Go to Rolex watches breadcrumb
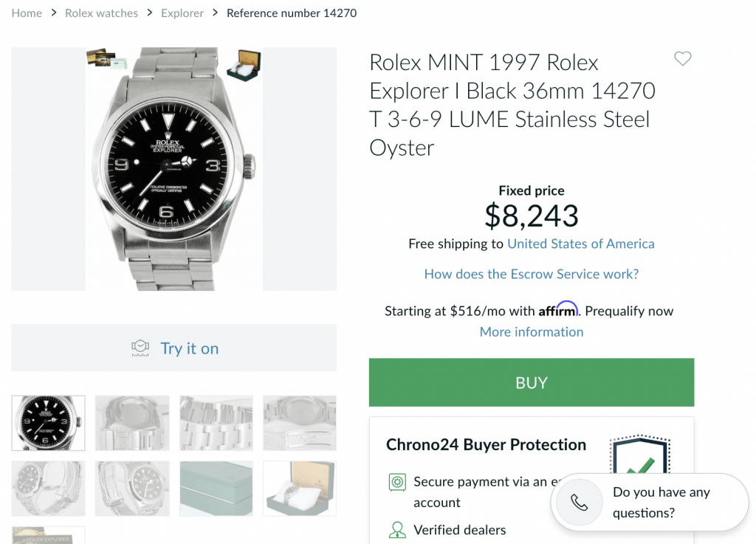 click(x=101, y=13)
